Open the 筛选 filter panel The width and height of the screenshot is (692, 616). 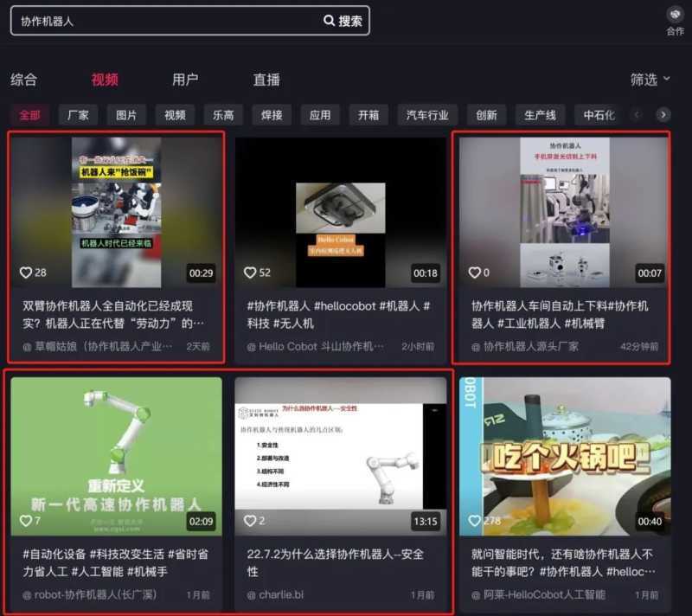(x=649, y=79)
